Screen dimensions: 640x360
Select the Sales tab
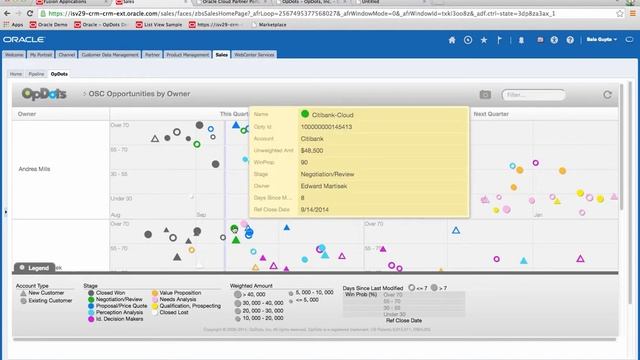coord(222,55)
